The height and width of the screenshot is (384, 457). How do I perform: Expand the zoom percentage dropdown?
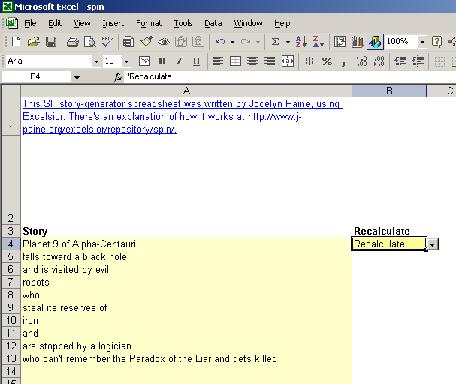tap(422, 42)
